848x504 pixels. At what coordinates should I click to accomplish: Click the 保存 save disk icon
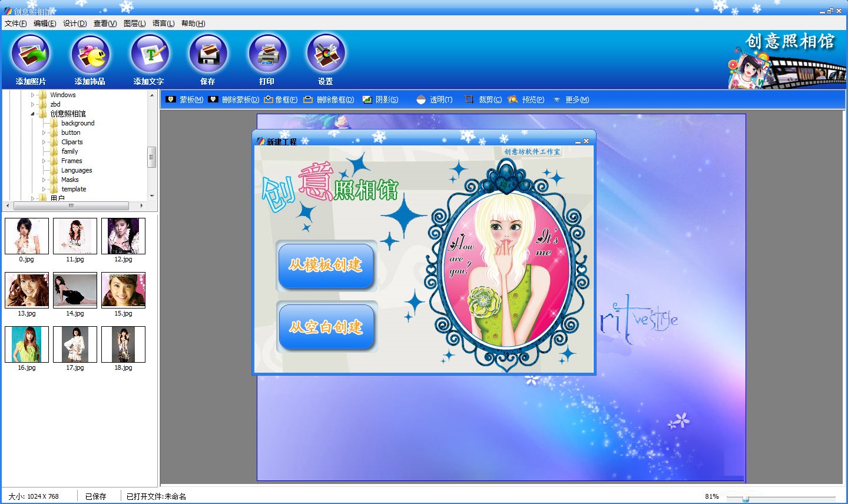[x=208, y=54]
